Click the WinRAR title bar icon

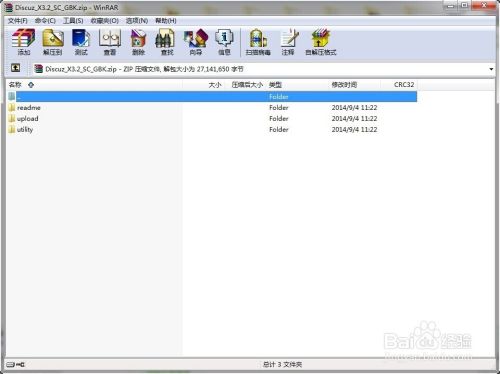[9, 7]
